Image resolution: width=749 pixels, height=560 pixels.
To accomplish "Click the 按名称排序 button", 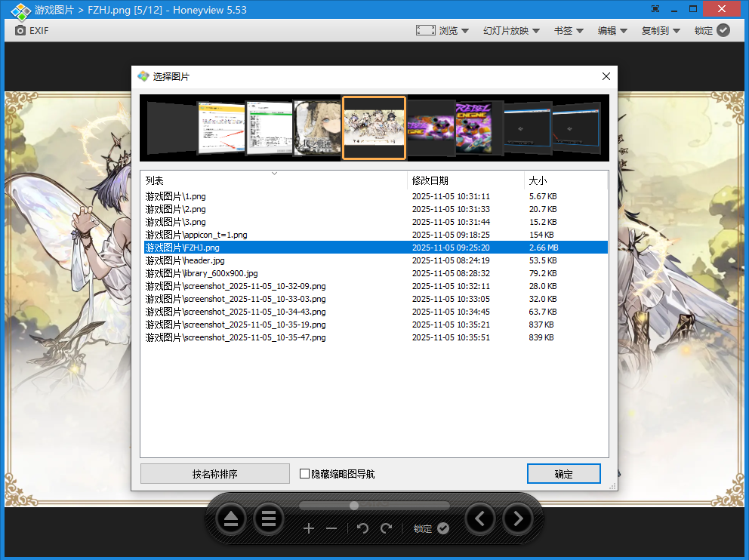I will click(x=215, y=474).
